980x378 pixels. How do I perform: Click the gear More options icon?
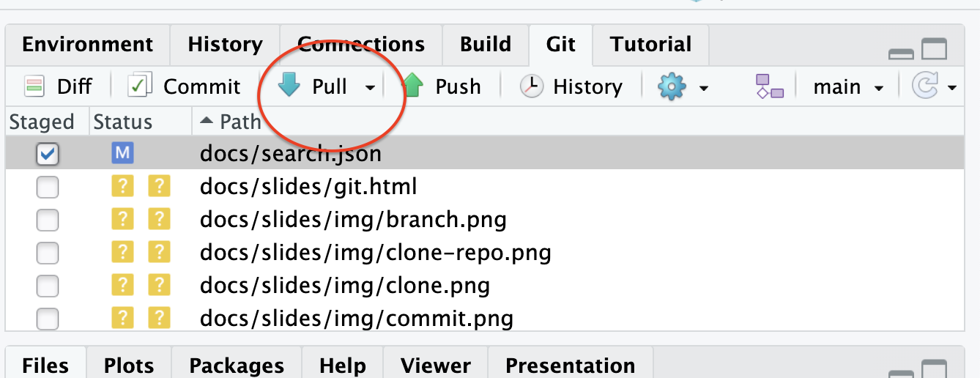(x=672, y=87)
